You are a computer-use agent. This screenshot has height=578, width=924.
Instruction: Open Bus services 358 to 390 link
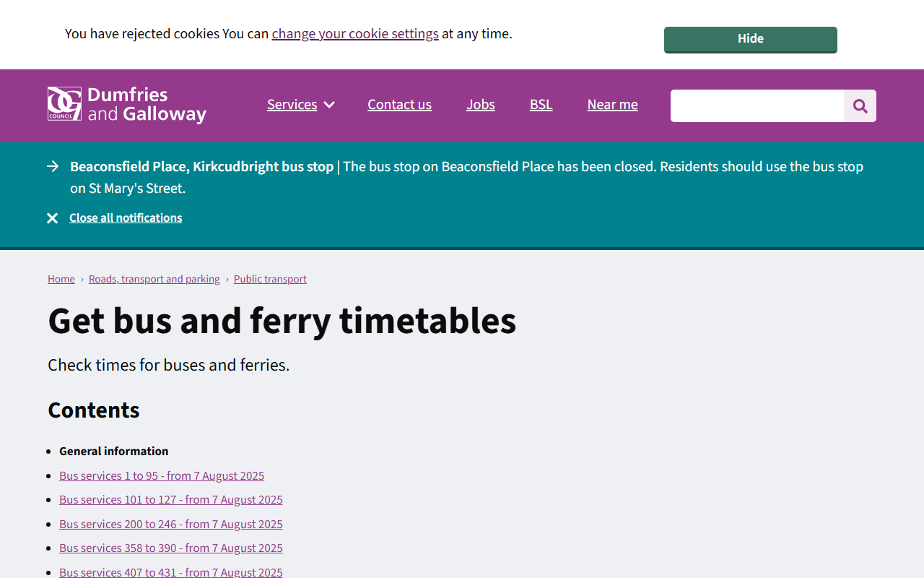pos(171,548)
